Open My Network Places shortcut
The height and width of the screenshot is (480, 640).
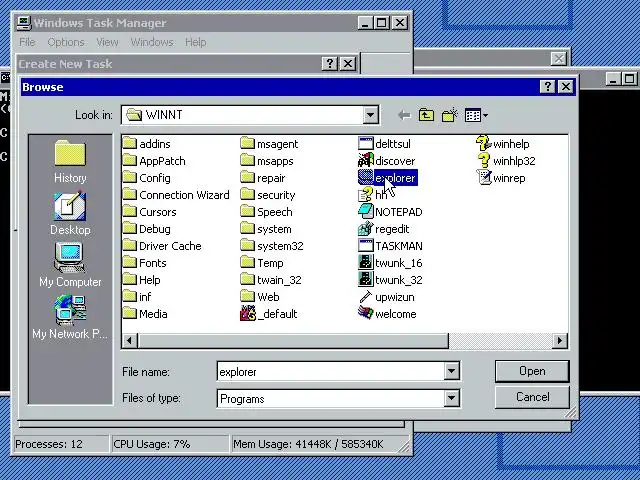[x=70, y=317]
